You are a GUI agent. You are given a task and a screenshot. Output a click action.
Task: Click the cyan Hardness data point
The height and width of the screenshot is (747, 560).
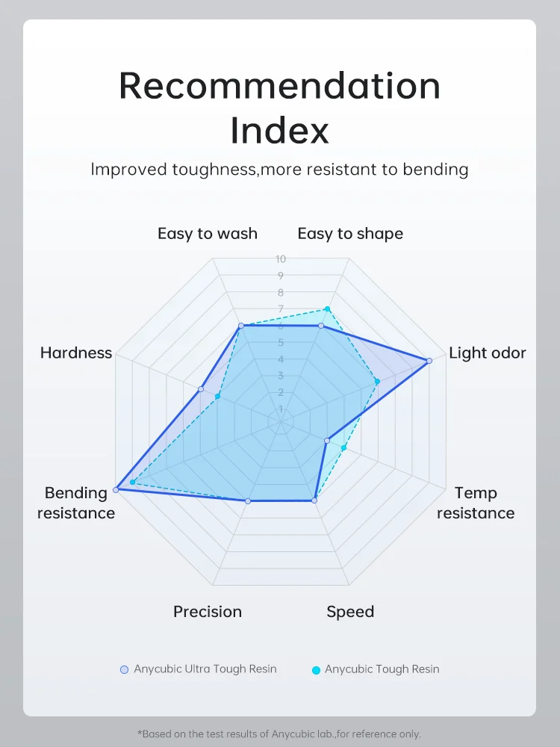(x=217, y=397)
